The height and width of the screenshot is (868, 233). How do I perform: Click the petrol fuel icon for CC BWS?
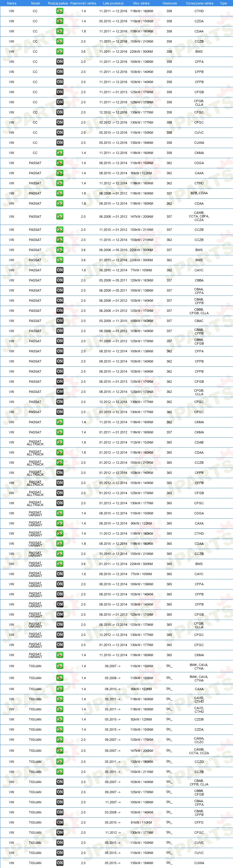tap(60, 52)
